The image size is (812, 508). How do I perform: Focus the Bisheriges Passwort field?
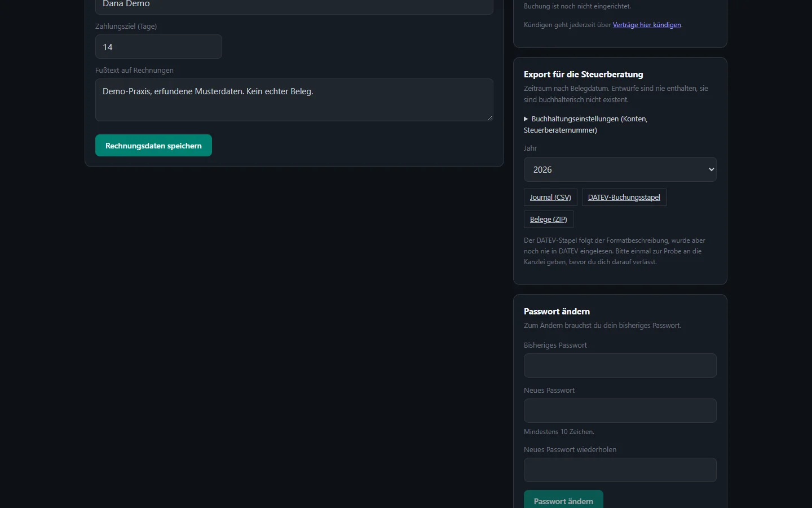620,366
